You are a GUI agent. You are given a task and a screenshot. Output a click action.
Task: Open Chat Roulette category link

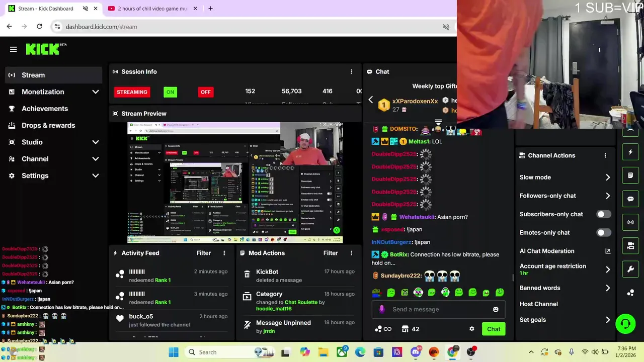click(301, 302)
